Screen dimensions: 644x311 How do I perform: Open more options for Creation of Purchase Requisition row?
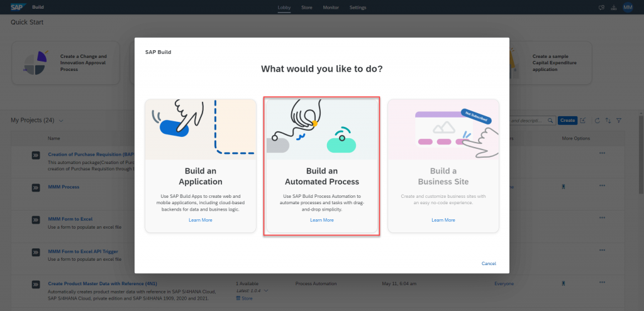click(602, 153)
